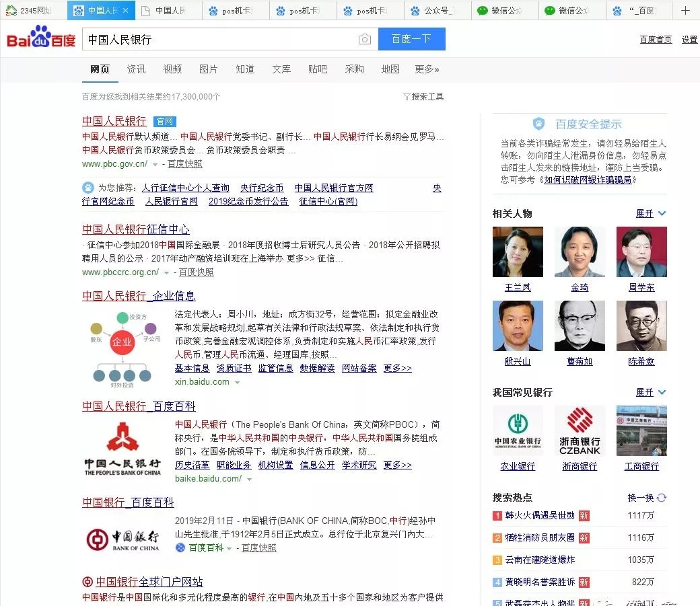Select 文库 search category
This screenshot has width=700, height=606.
[281, 69]
